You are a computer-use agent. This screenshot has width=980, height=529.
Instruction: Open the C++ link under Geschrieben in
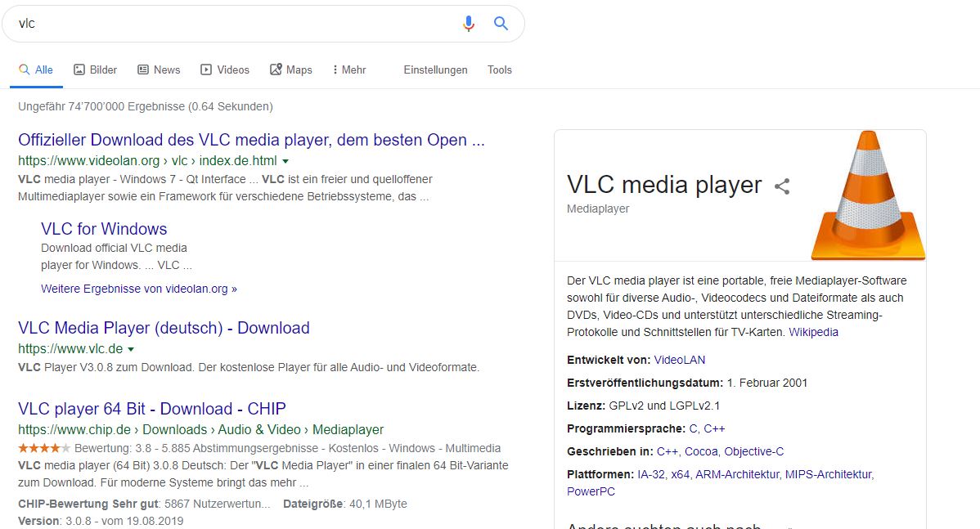(667, 451)
